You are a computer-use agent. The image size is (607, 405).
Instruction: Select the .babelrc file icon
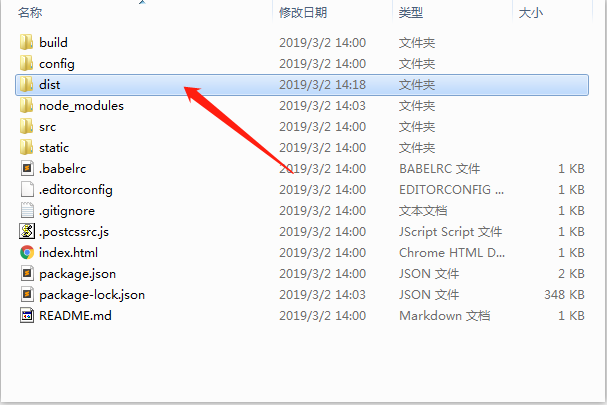[27, 168]
